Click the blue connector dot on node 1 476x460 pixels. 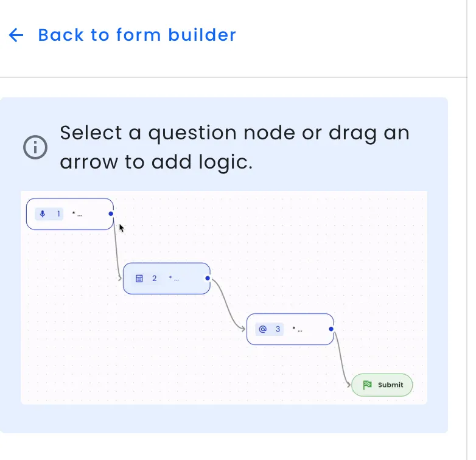111,214
